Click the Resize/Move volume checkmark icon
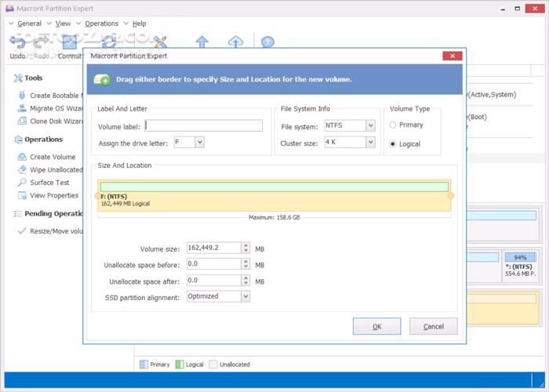The width and height of the screenshot is (549, 392). pos(22,231)
